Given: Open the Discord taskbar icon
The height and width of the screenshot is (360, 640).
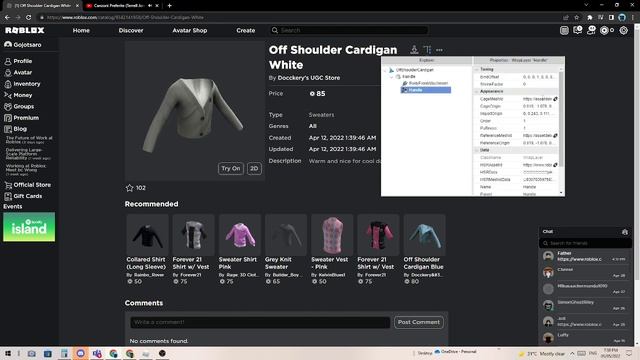Looking at the screenshot, I should point(80,353).
